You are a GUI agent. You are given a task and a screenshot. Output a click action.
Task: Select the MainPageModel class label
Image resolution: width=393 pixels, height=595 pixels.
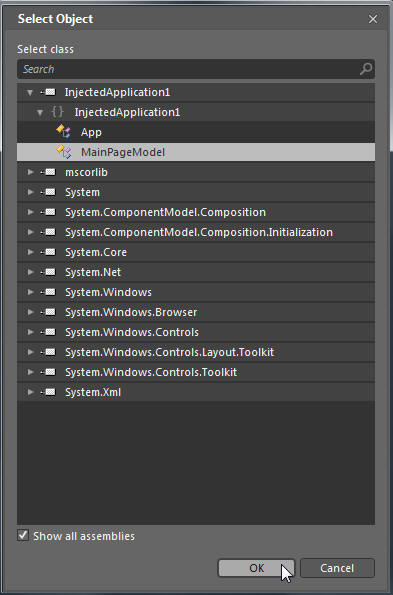[123, 153]
